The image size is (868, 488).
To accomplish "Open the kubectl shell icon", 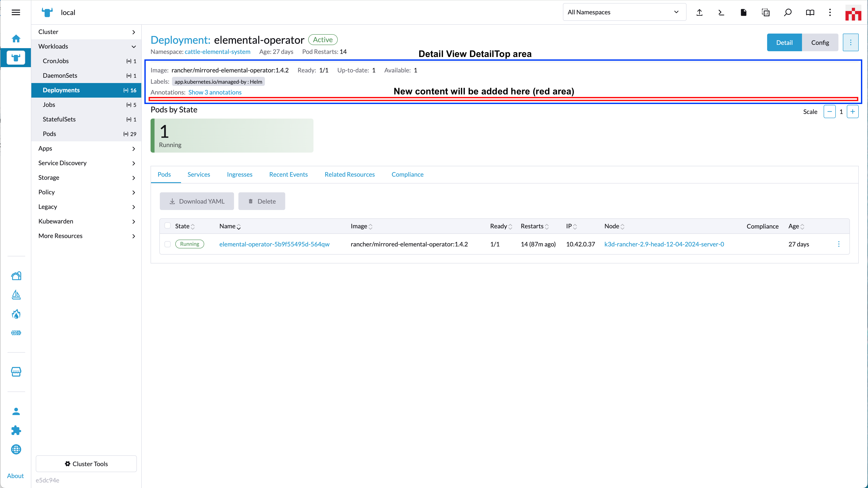I will click(x=721, y=12).
